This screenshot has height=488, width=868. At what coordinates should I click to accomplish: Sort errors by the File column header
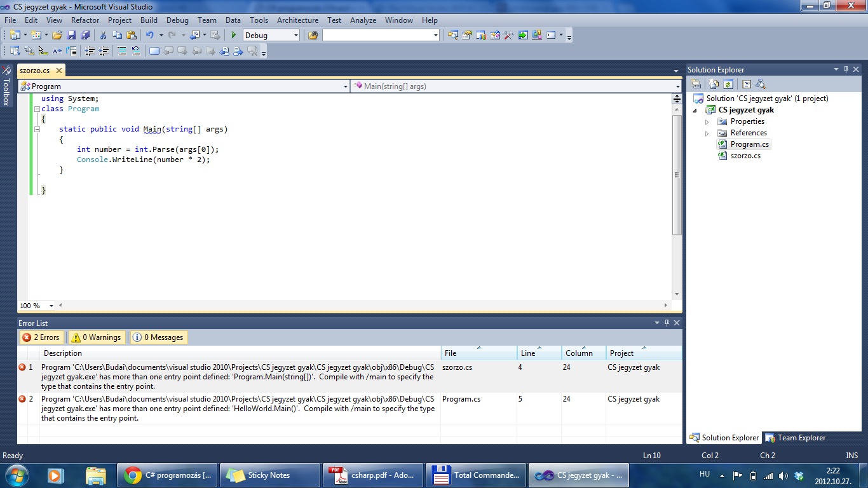pyautogui.click(x=479, y=353)
